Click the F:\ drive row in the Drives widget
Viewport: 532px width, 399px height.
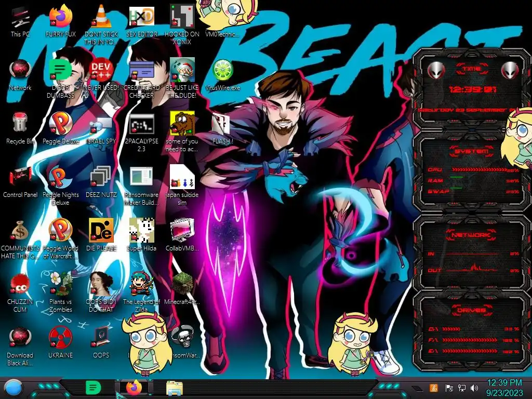474,340
